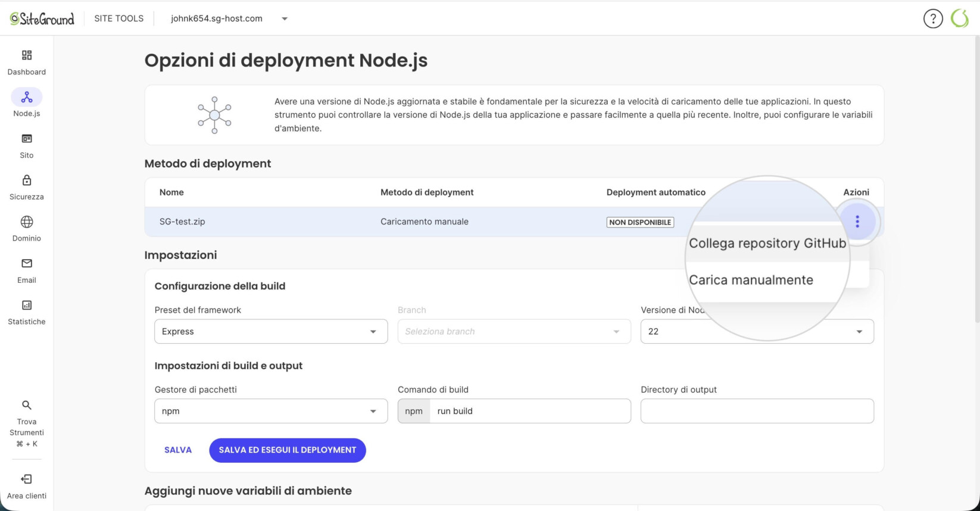Open the Seleziona branch dropdown
Viewport: 980px width, 511px height.
(x=514, y=331)
